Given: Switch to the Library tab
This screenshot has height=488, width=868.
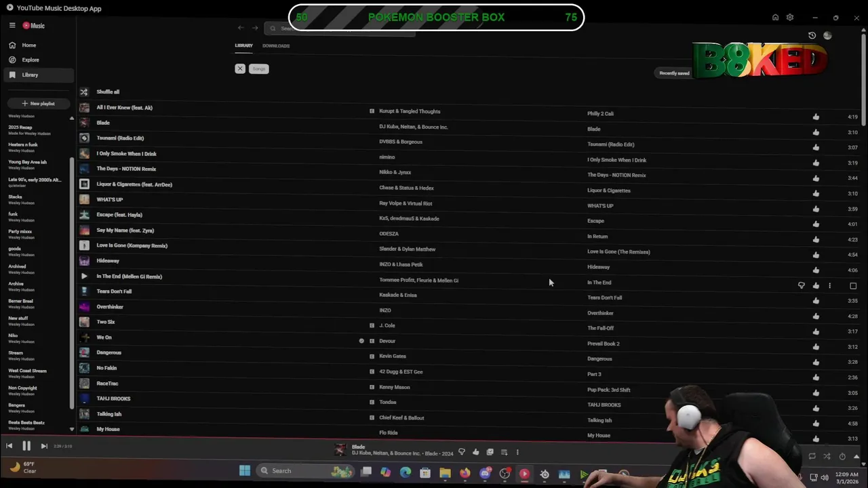Looking at the screenshot, I should tap(243, 45).
